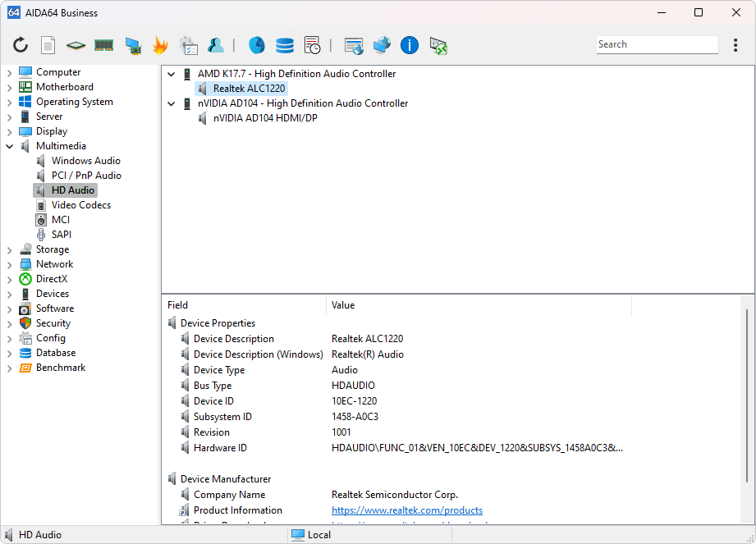Launch the flame stability test icon
The height and width of the screenshot is (544, 756).
[x=160, y=45]
